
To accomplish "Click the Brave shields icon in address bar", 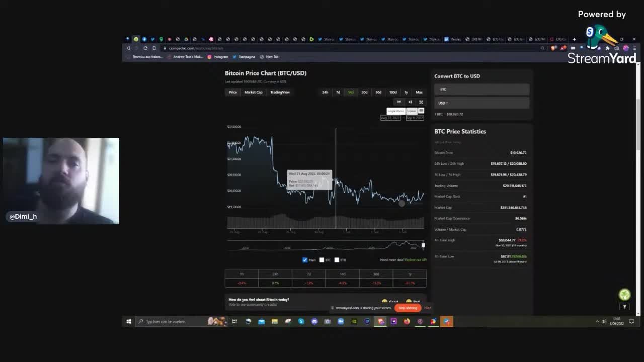I will [554, 48].
